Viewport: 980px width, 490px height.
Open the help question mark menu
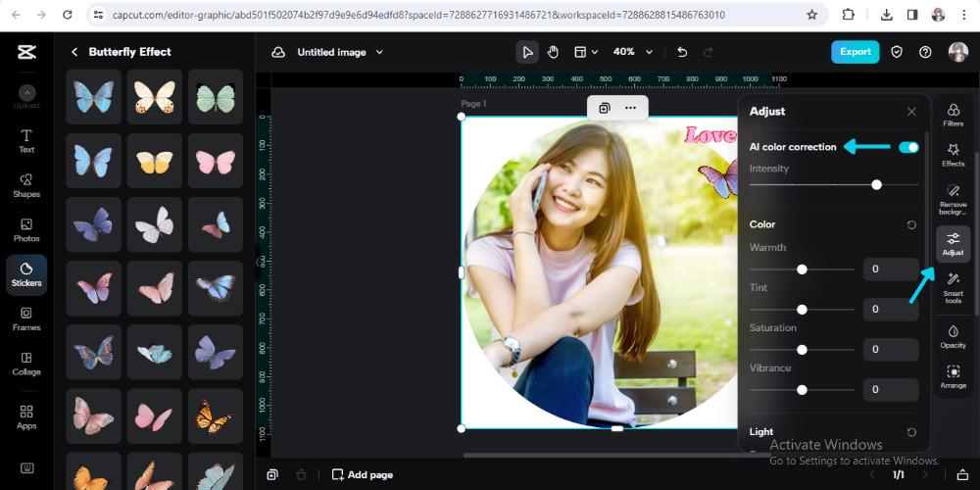[x=926, y=52]
